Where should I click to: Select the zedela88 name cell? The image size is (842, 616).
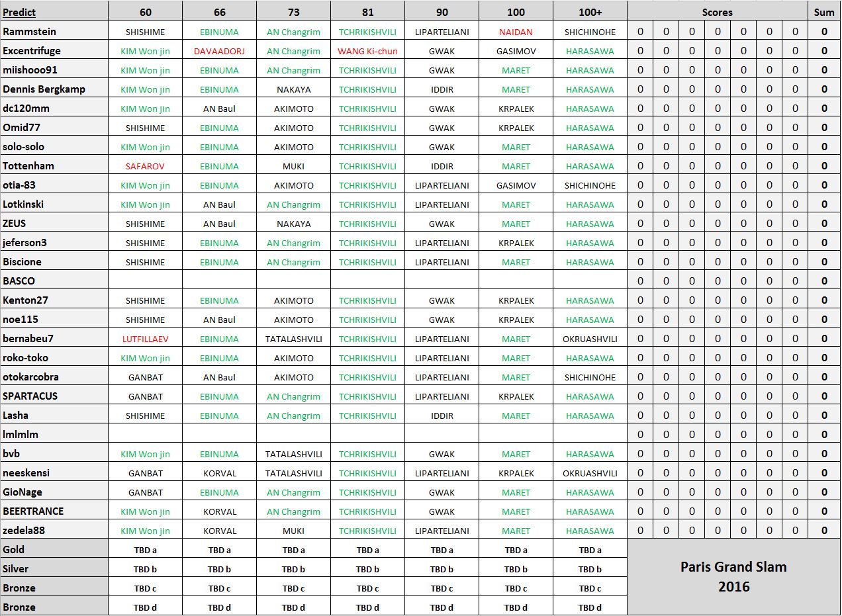(x=54, y=530)
